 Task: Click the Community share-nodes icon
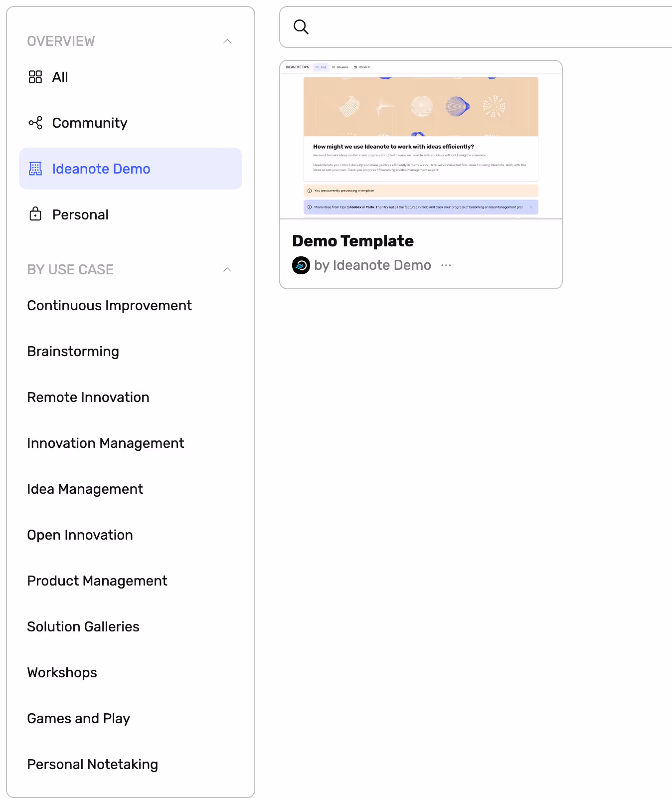(x=35, y=123)
